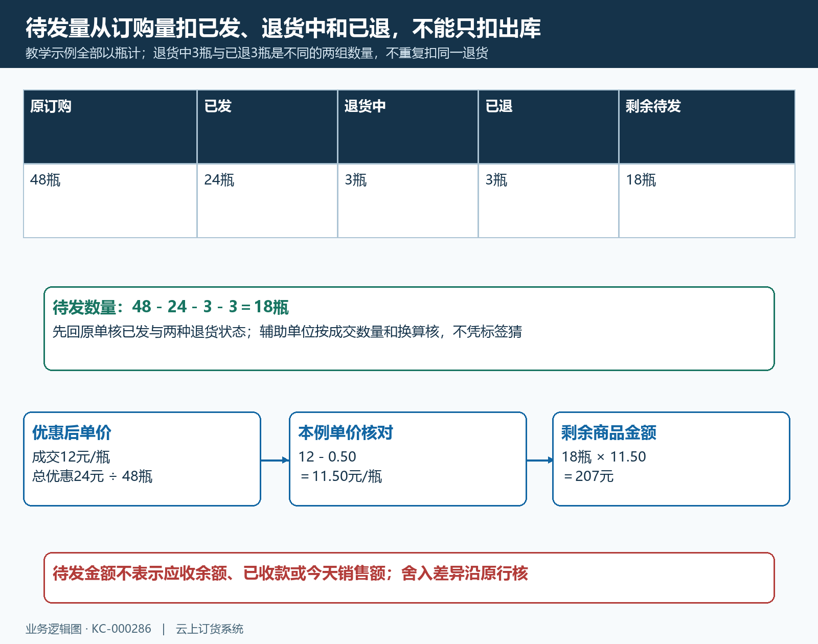Select the 24瓶 table cell

(267, 200)
